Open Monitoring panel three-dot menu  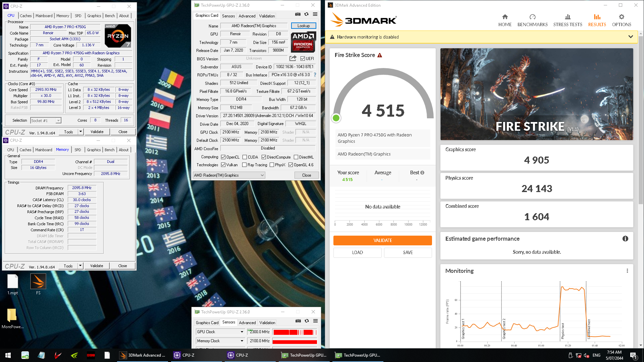tap(627, 271)
